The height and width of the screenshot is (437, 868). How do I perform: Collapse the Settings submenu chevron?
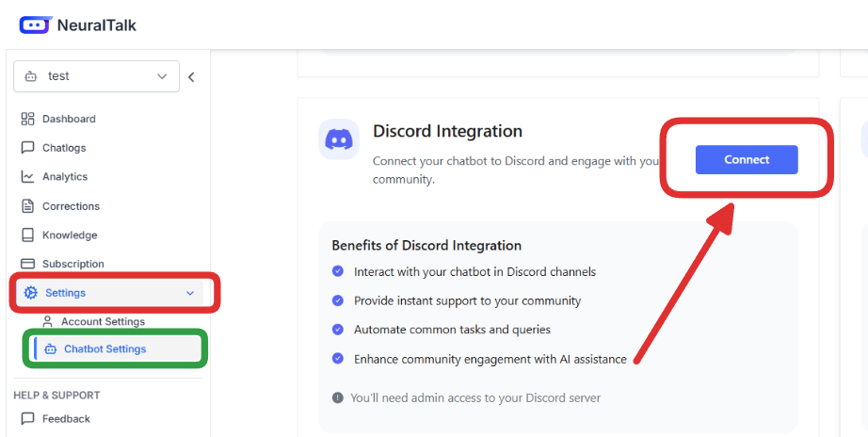click(190, 293)
